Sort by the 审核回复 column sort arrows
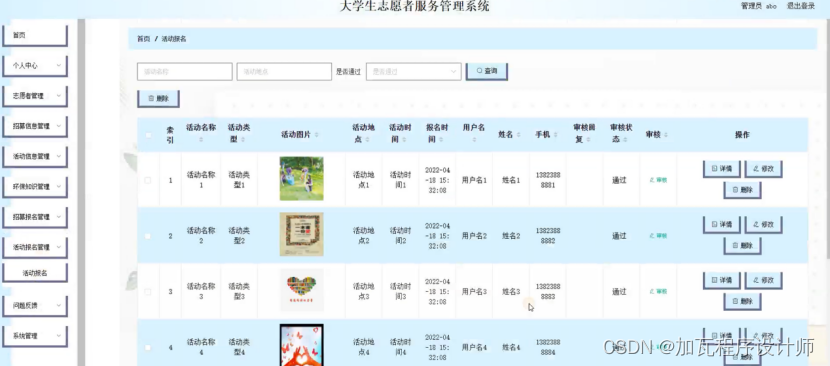 (588, 140)
